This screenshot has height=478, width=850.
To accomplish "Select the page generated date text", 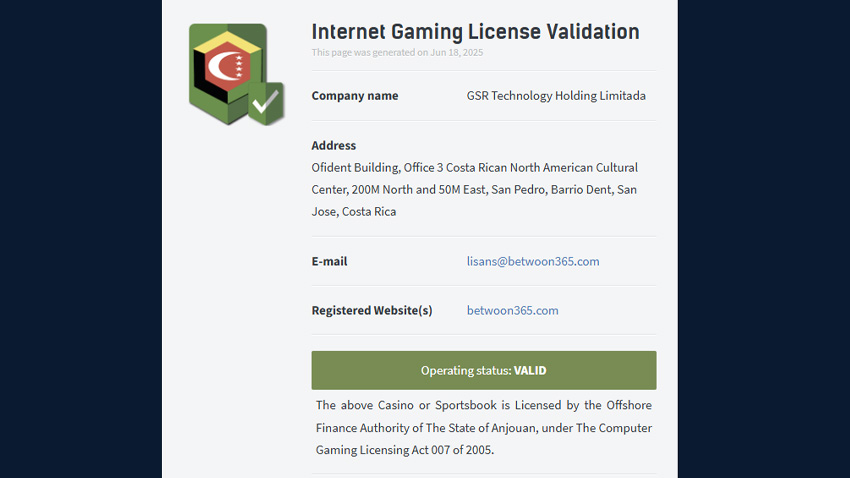I will click(397, 53).
